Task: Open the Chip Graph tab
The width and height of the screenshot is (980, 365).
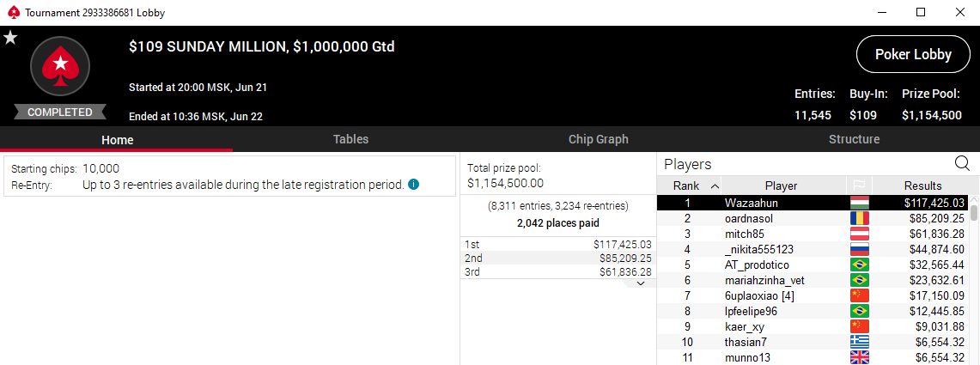Action: tap(598, 139)
